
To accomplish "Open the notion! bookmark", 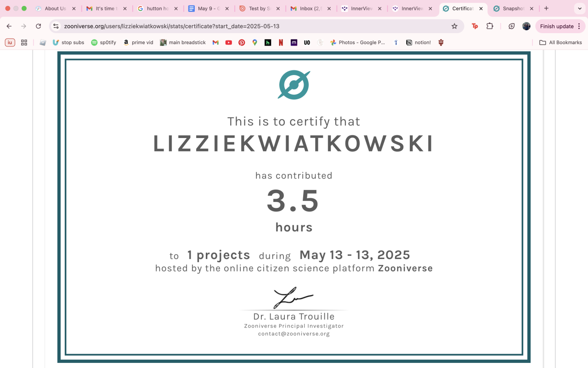I will 418,42.
